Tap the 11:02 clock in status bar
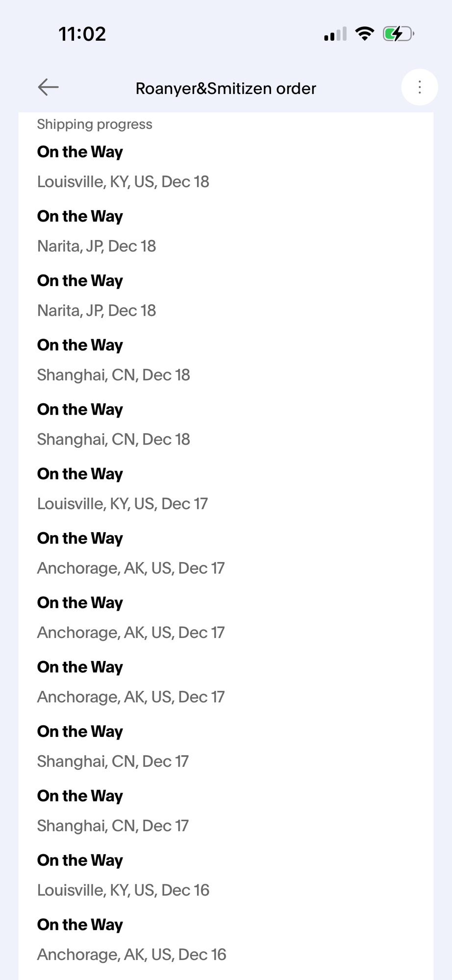 pyautogui.click(x=82, y=34)
